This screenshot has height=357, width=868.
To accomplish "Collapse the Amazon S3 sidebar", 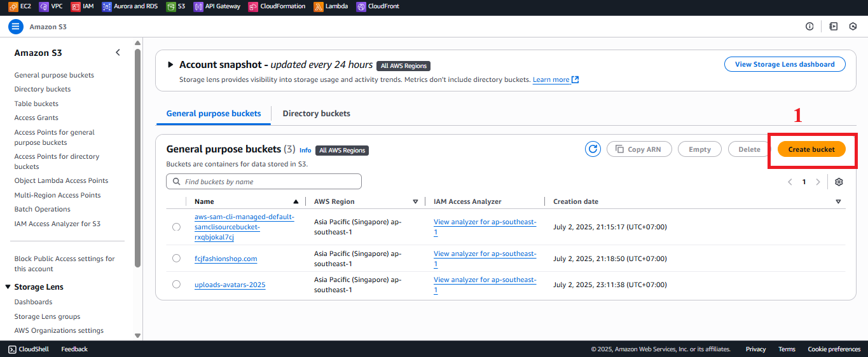I will tap(118, 53).
